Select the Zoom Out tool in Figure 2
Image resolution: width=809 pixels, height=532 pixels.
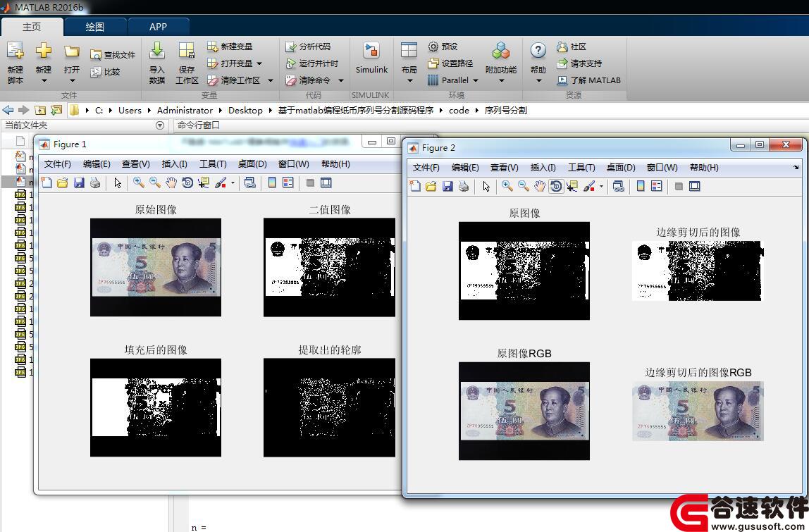coord(523,186)
